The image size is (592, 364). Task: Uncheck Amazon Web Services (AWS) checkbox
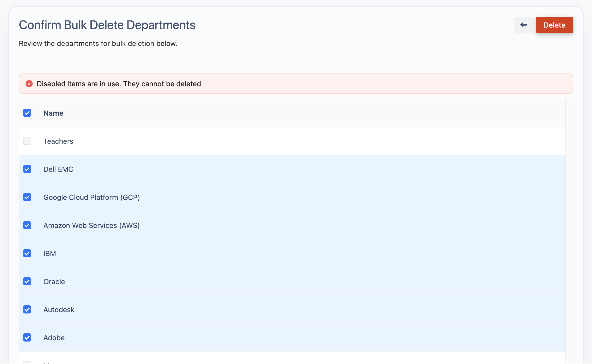pyautogui.click(x=27, y=225)
